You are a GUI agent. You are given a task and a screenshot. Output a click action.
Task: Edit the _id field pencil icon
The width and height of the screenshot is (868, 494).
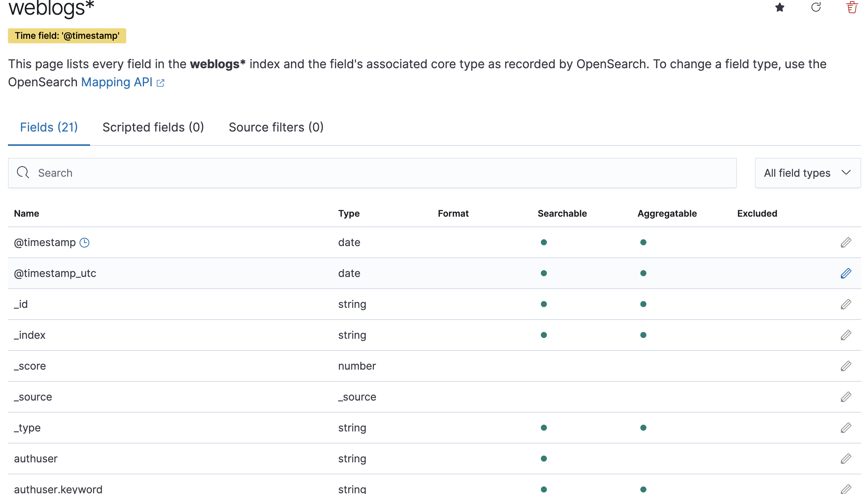click(x=846, y=304)
